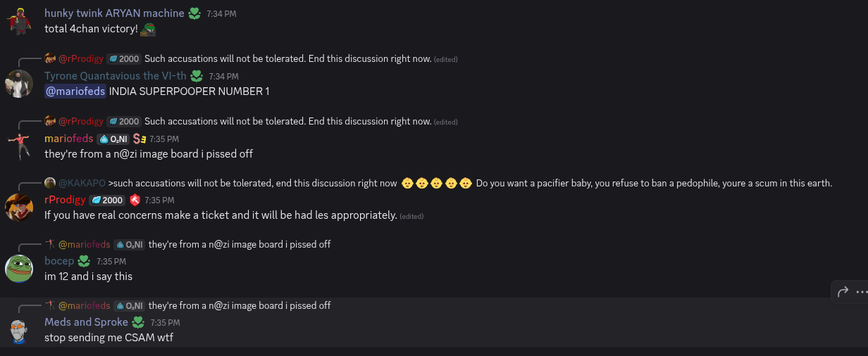Click Tyrone Quantavious the VI-th's avatar
Image resolution: width=868 pixels, height=356 pixels.
19,84
